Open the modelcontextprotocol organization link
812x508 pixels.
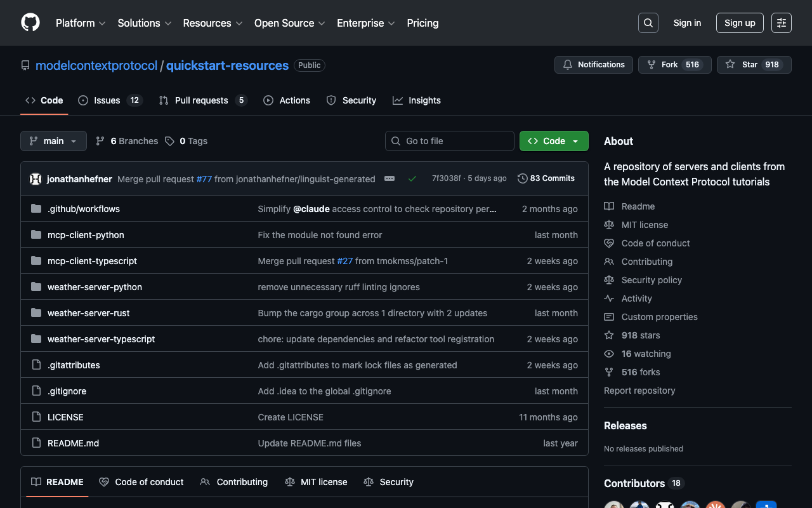[96, 65]
